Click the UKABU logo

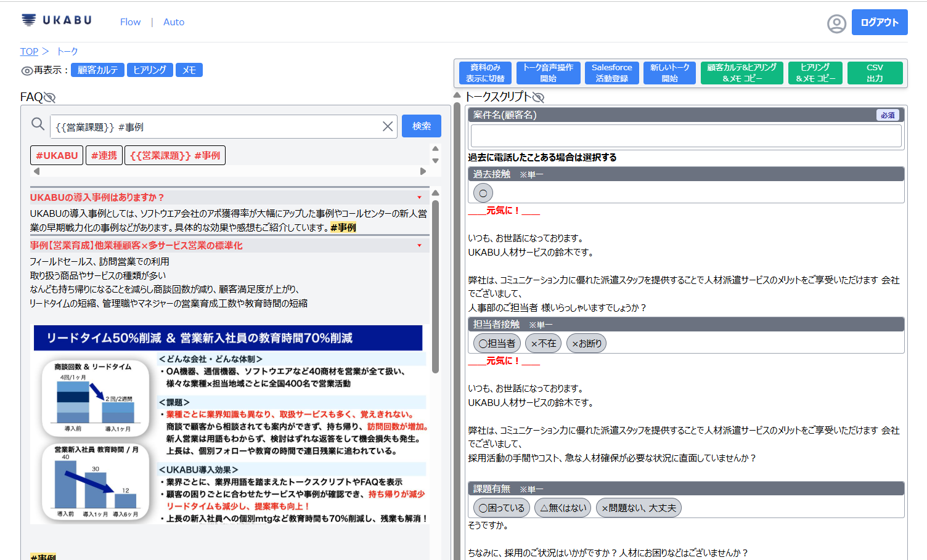(x=56, y=20)
